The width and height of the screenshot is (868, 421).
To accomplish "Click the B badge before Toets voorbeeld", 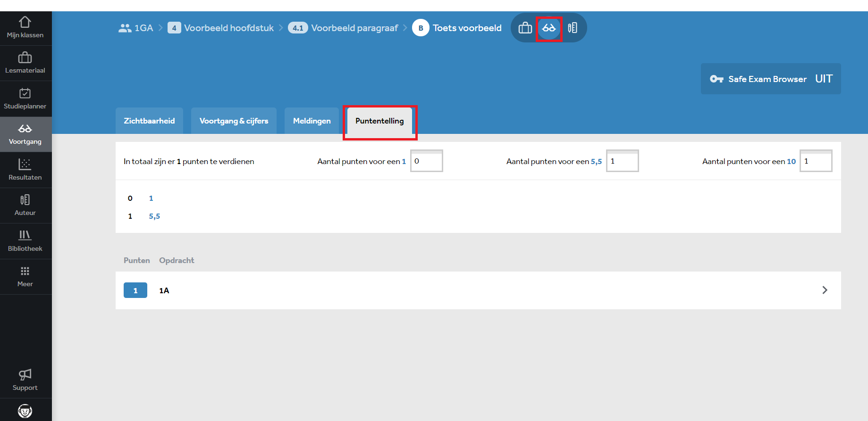I will 421,28.
